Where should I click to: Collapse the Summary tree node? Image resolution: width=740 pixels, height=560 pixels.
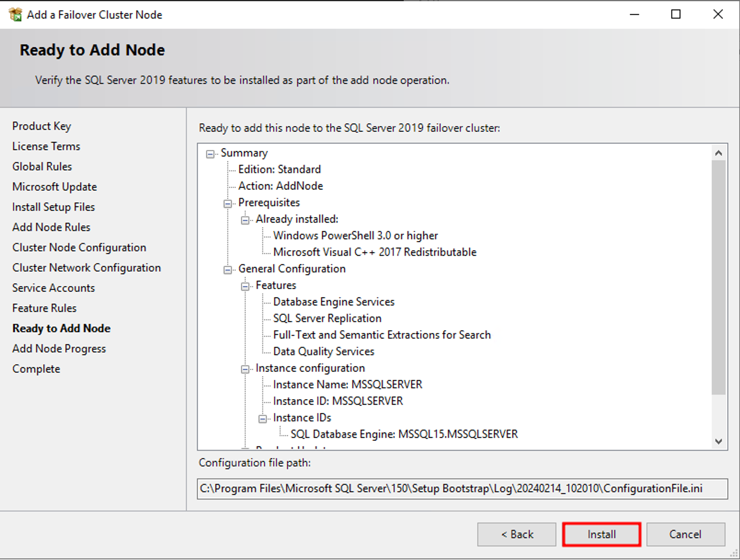(211, 154)
